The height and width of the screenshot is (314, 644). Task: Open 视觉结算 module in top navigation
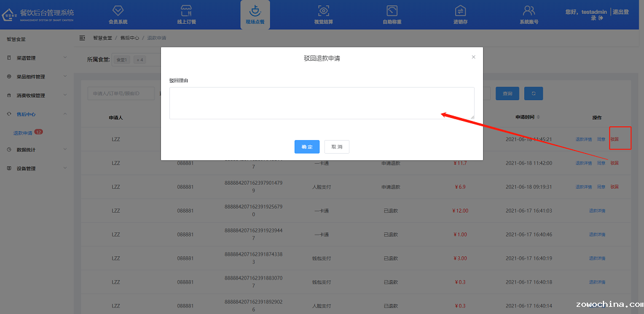coord(323,14)
